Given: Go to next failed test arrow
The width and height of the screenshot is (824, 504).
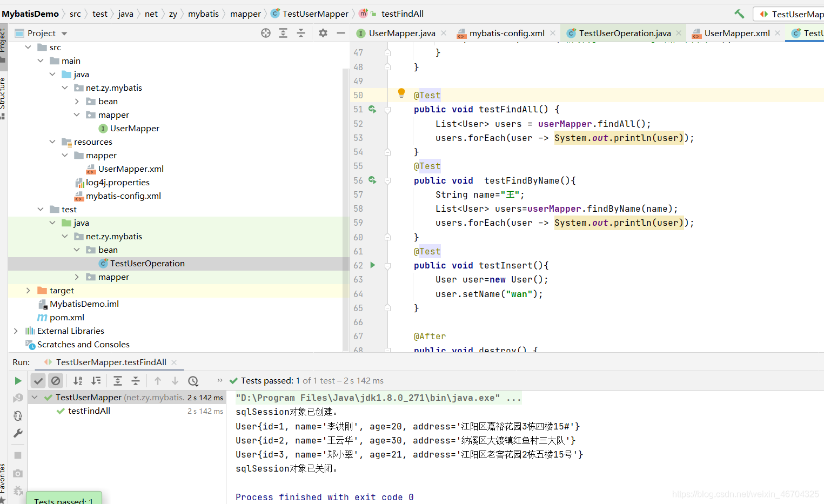Looking at the screenshot, I should tap(175, 381).
